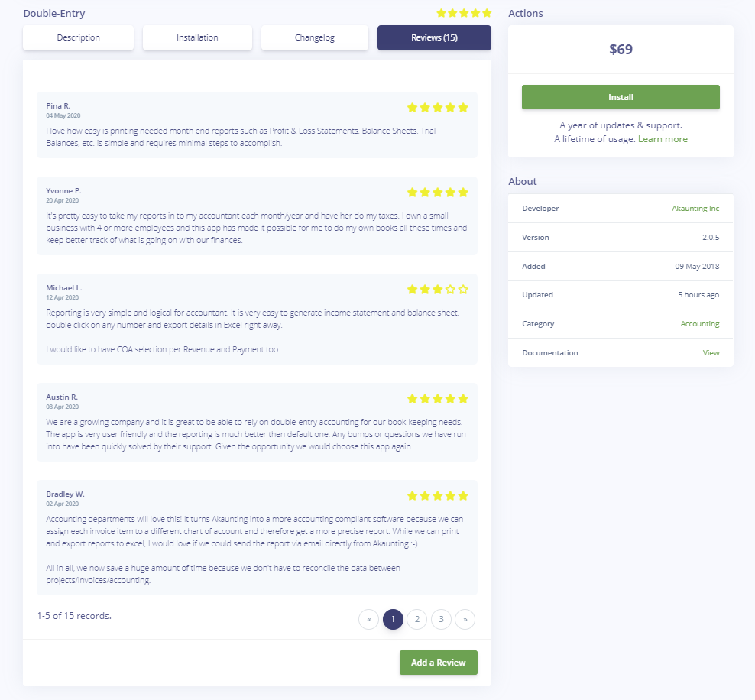This screenshot has height=700, width=755.
Task: View the app Documentation
Action: pos(711,352)
